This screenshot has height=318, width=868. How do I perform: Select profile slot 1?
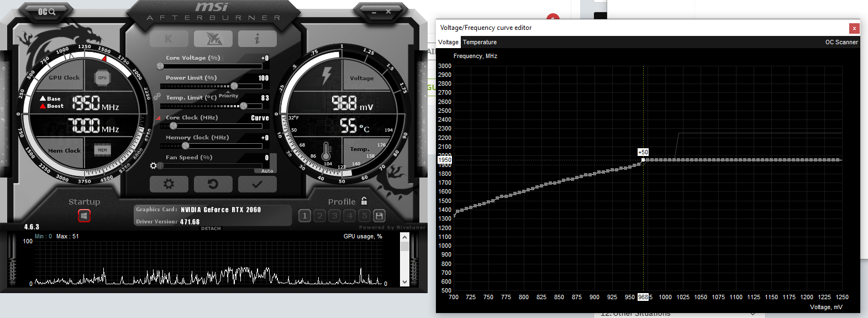304,216
